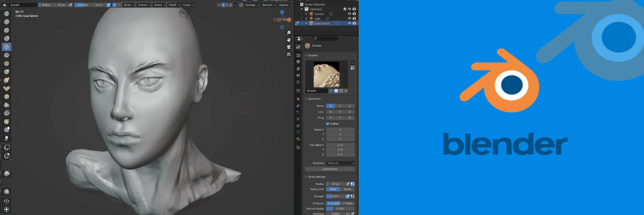This screenshot has width=644, height=215.
Task: Click the properties search field
Action: 325,39
